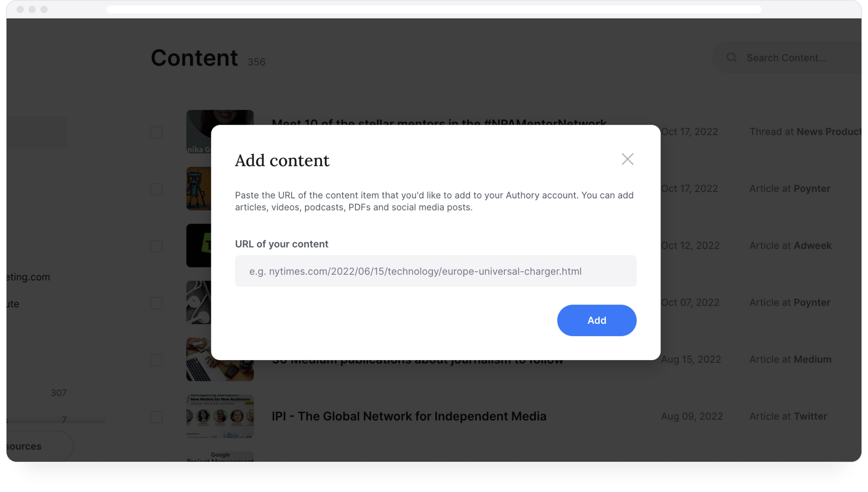Focus the URL of your content field
Image resolution: width=868 pixels, height=492 pixels.
[436, 271]
